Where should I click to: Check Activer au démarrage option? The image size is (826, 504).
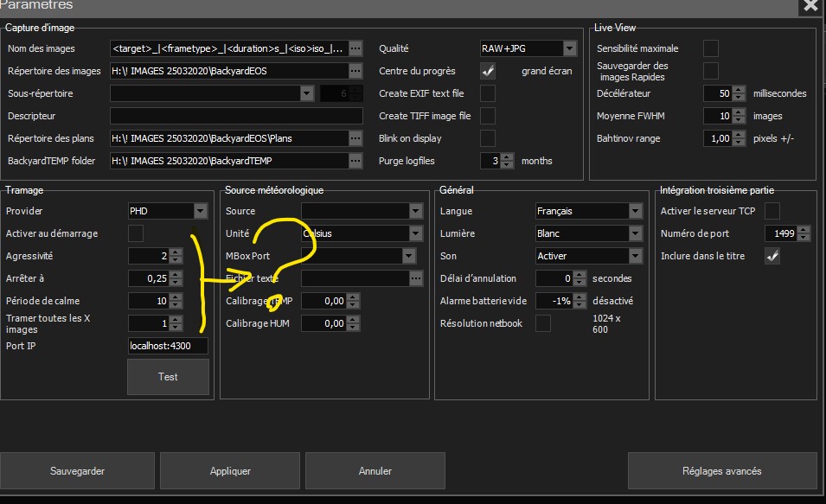click(x=136, y=233)
